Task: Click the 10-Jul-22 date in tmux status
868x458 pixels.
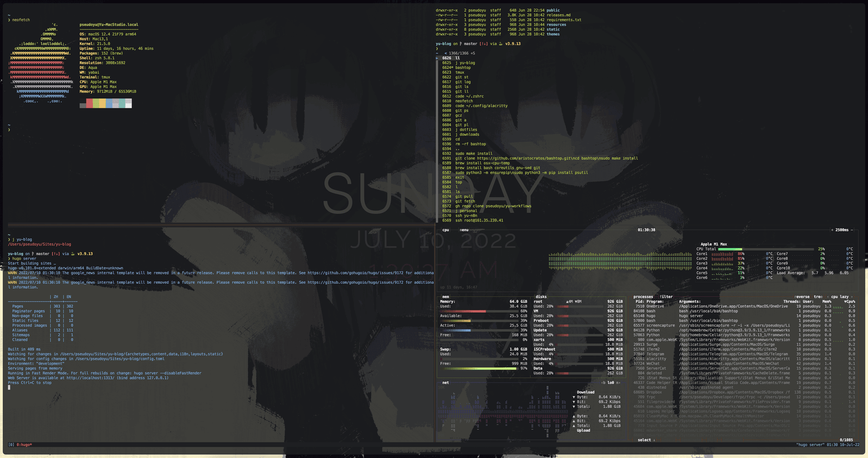Action: pos(850,445)
